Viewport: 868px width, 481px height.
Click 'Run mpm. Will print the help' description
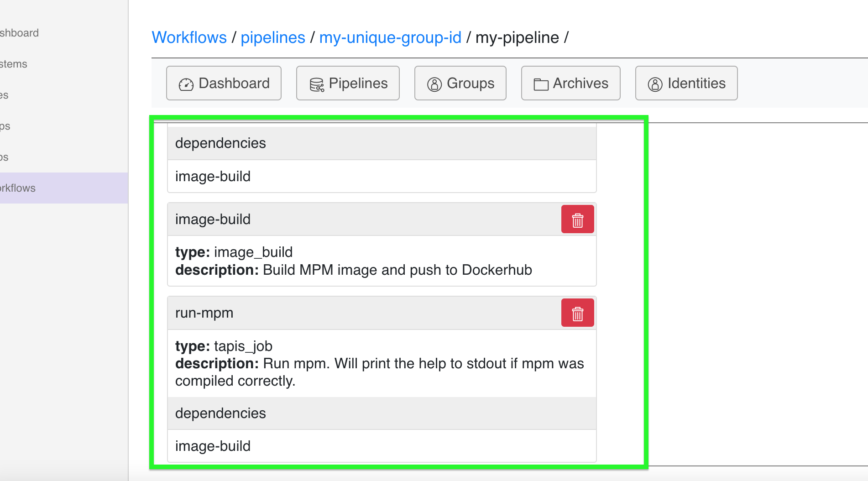coord(380,372)
